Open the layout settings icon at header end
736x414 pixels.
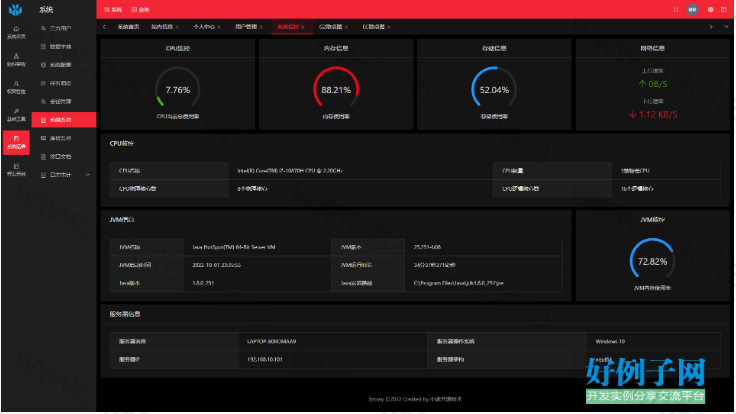(x=724, y=9)
